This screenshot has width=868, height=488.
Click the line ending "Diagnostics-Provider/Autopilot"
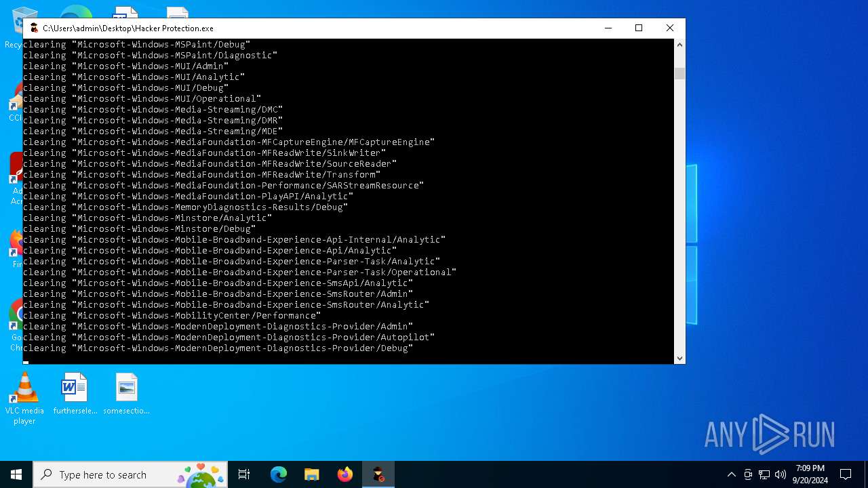pyautogui.click(x=229, y=337)
